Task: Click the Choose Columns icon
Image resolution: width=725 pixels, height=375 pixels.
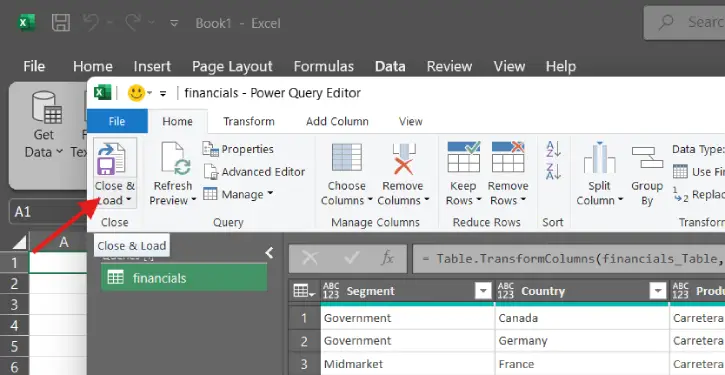Action: [x=346, y=158]
